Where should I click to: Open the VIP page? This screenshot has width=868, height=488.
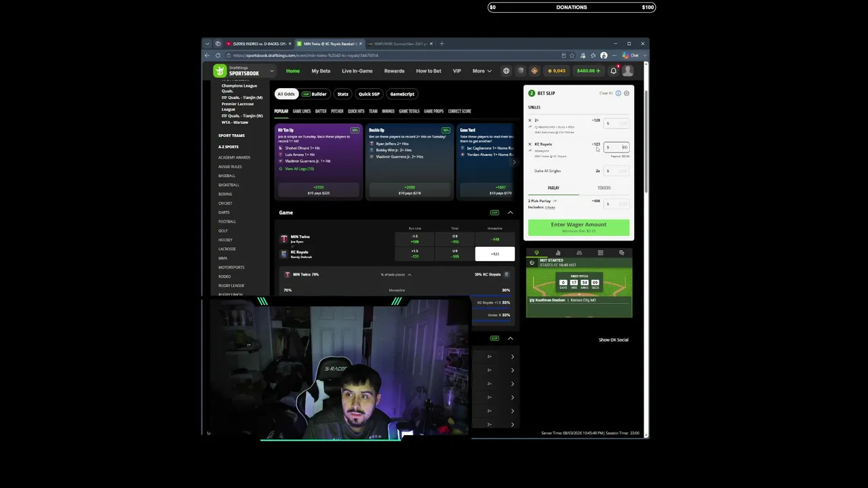pyautogui.click(x=457, y=71)
